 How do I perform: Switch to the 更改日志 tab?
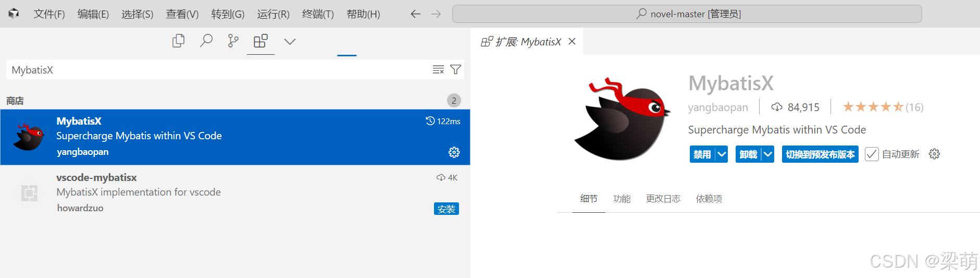click(x=663, y=199)
